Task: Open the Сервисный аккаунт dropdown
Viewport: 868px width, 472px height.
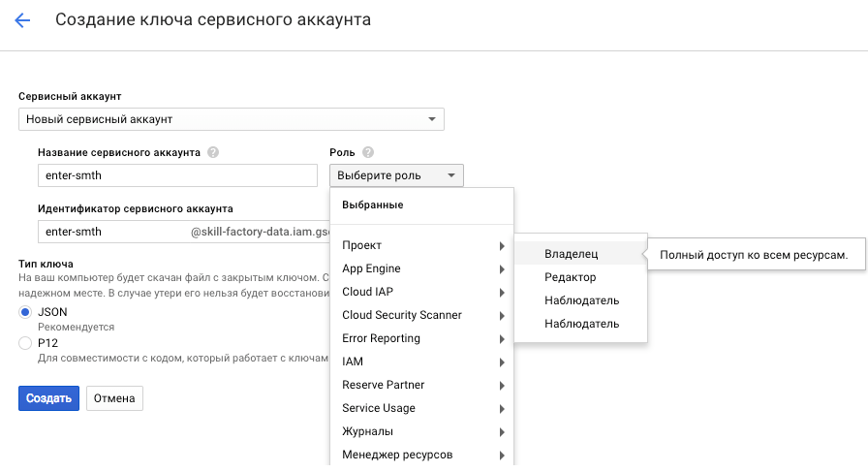Action: pyautogui.click(x=231, y=119)
